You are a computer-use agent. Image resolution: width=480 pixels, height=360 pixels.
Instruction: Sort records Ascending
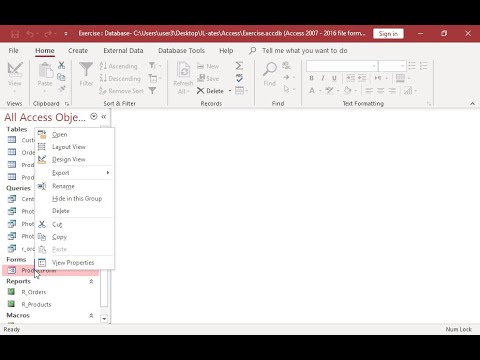(119, 66)
